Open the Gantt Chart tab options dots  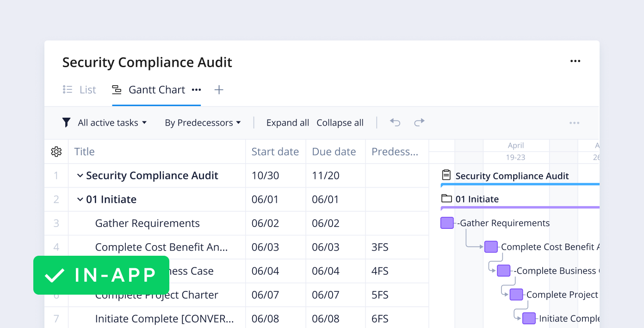click(196, 90)
